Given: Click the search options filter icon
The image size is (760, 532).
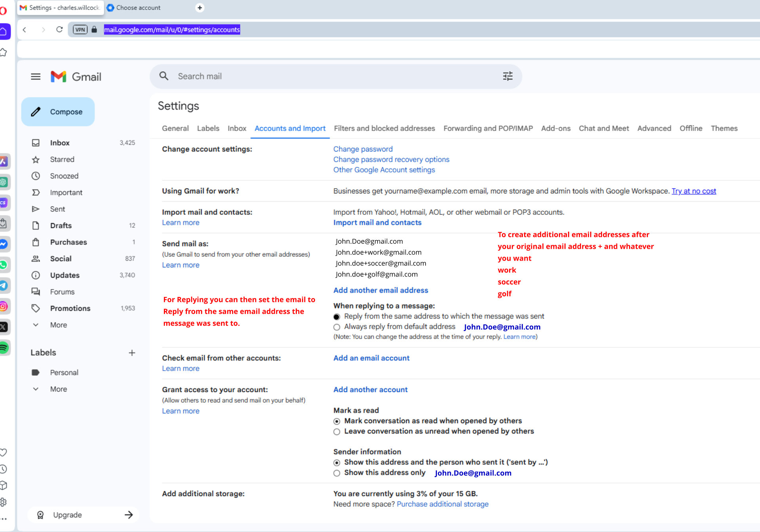Looking at the screenshot, I should pos(507,76).
